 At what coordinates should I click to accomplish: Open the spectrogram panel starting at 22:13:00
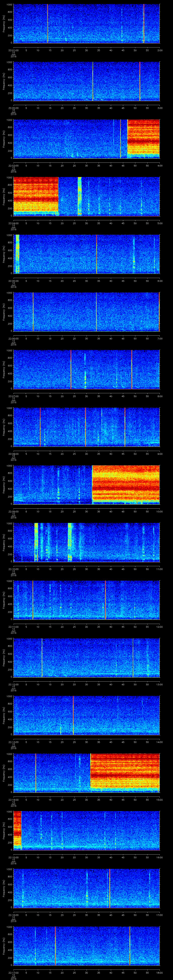click(86, 715)
